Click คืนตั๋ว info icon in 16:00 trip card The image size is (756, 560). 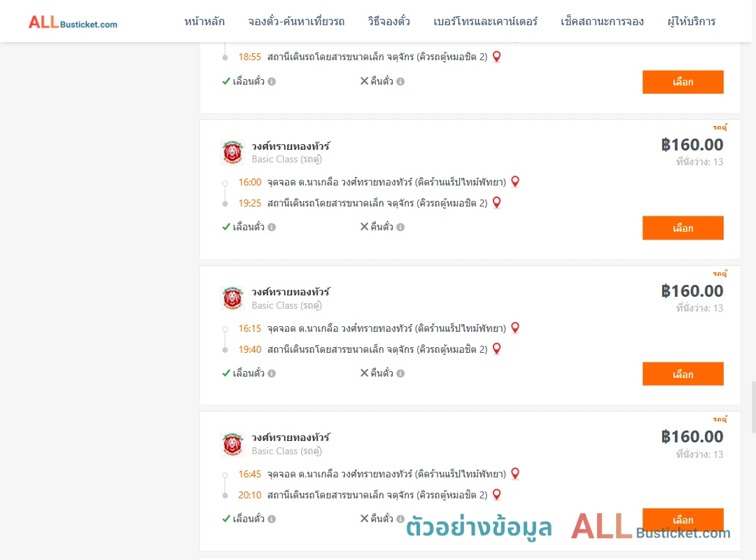[x=400, y=227]
